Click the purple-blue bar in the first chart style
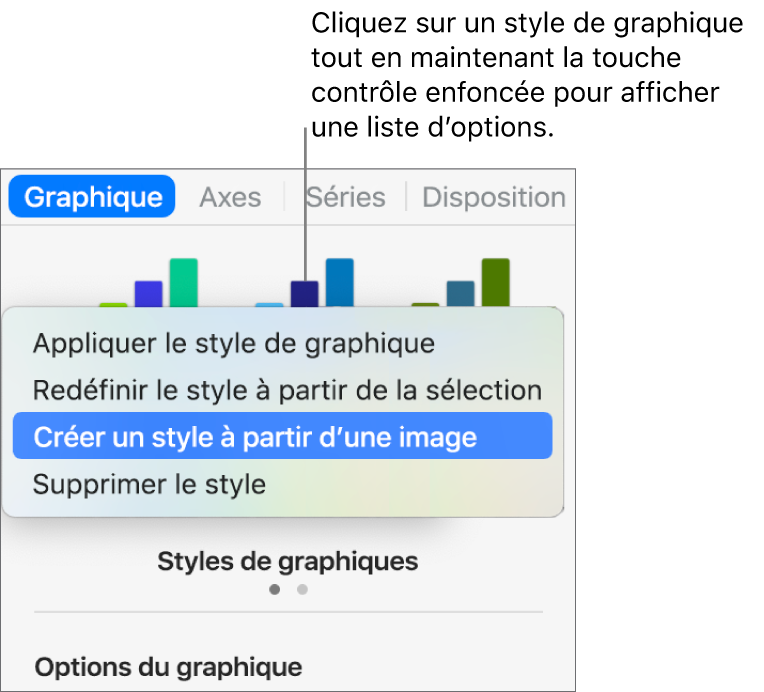This screenshot has height=692, width=764. 148,294
